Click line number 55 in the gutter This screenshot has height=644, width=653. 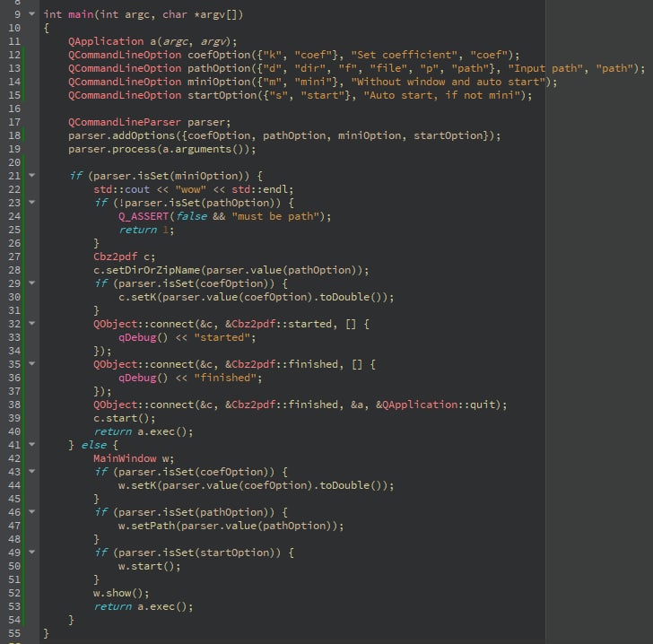point(14,633)
